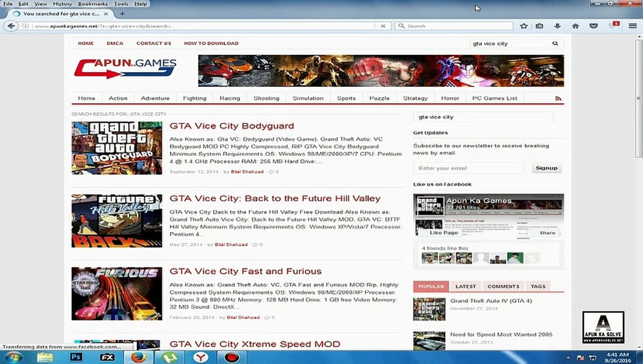Open Back to the Future Hill Valley post
The width and height of the screenshot is (643, 364).
[x=275, y=199]
